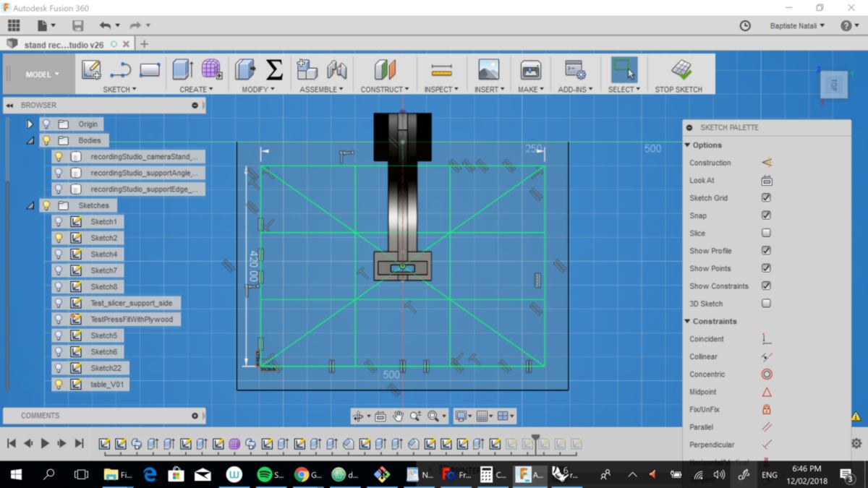This screenshot has height=488, width=868.
Task: Apply the Fix/UnFix lock constraint icon
Action: (767, 409)
